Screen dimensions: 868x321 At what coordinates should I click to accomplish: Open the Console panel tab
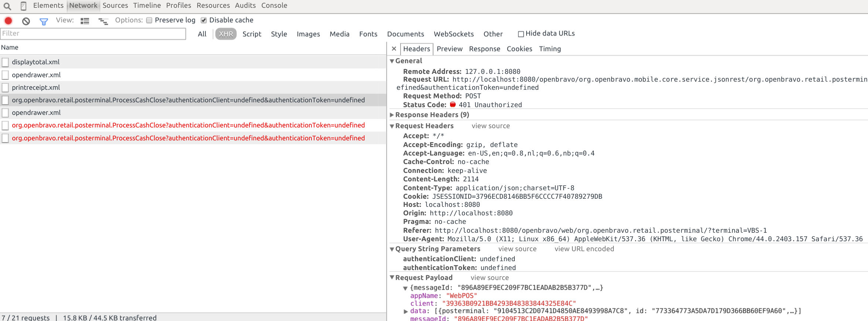(x=274, y=6)
